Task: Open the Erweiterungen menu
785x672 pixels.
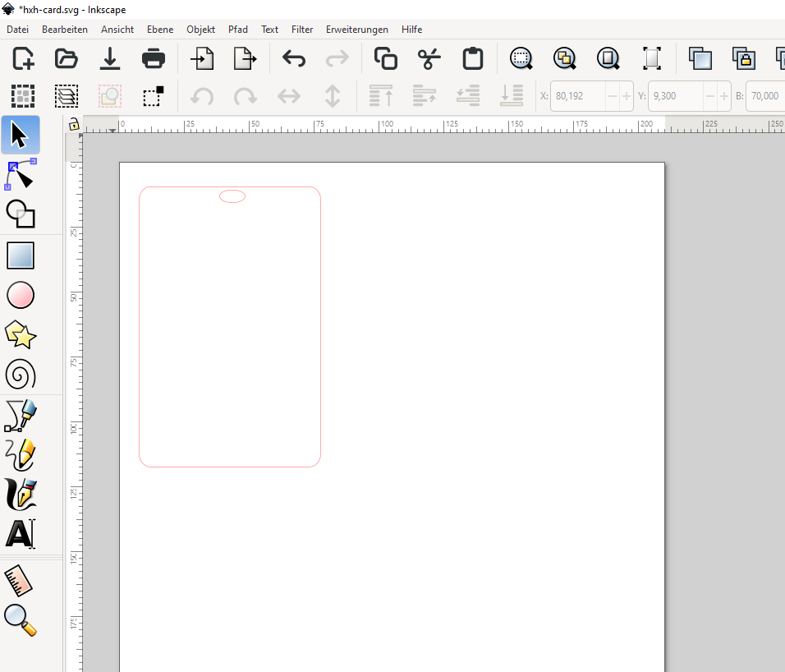Action: coord(356,30)
